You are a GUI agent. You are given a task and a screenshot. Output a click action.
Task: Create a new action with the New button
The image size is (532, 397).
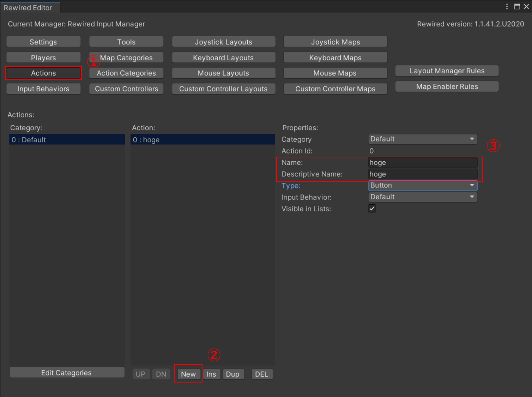(188, 374)
